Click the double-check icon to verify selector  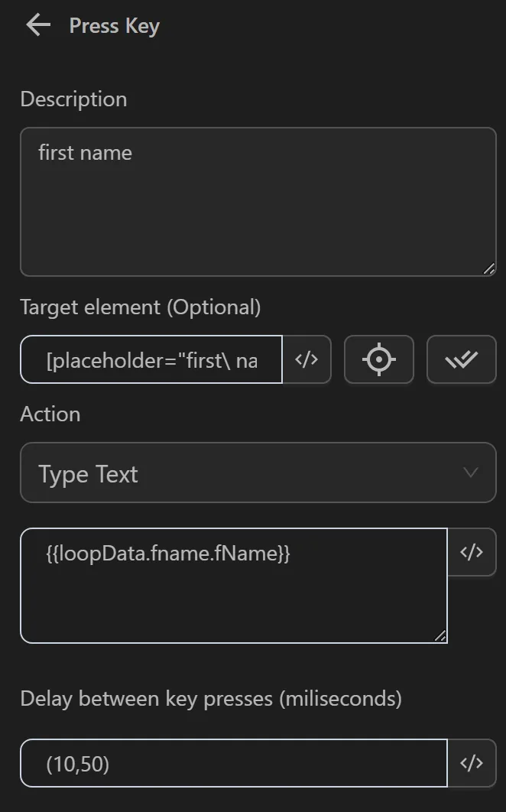(x=461, y=359)
